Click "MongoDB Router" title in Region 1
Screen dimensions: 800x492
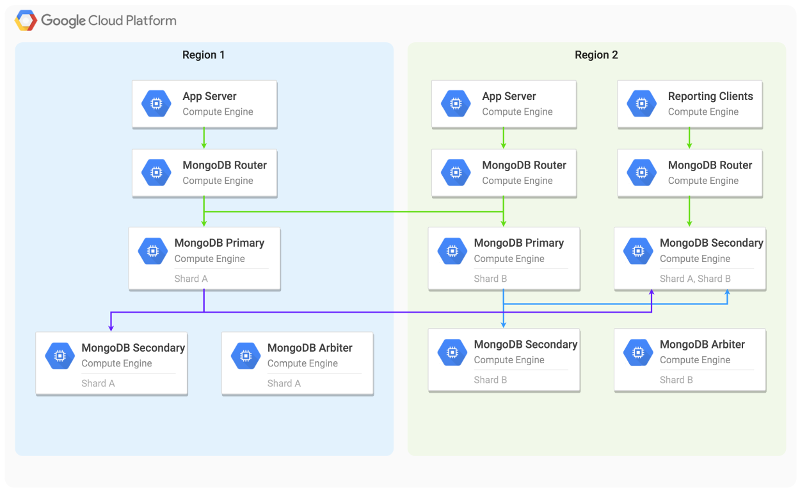point(224,165)
